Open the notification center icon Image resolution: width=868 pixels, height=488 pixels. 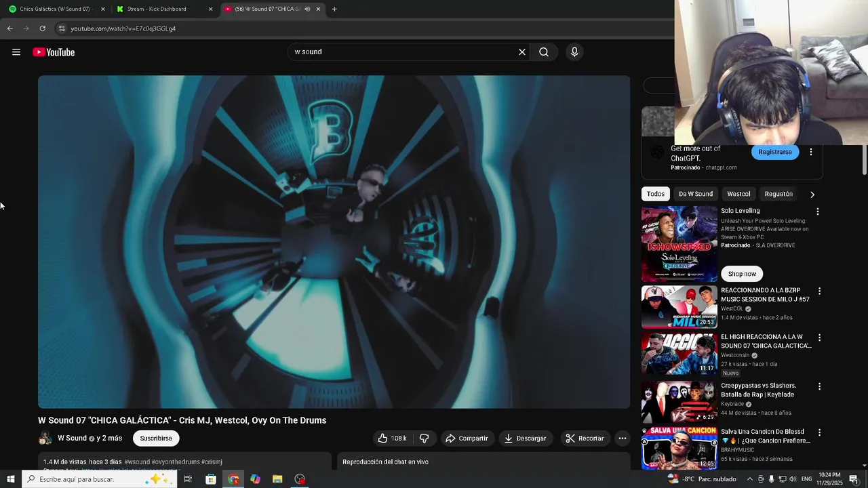[x=854, y=479]
